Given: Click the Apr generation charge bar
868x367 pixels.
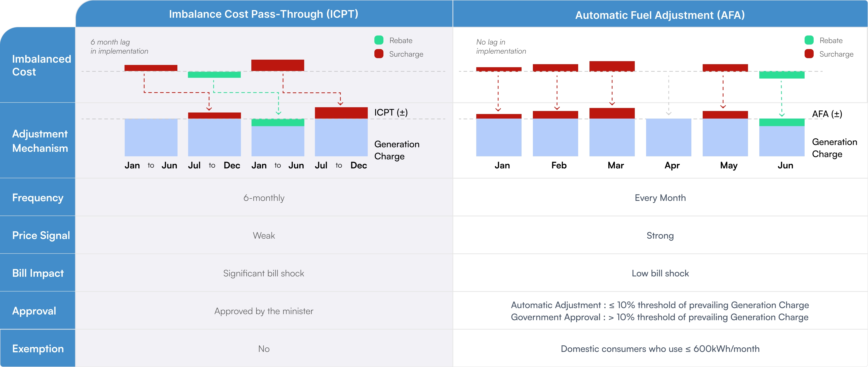Looking at the screenshot, I should [668, 137].
